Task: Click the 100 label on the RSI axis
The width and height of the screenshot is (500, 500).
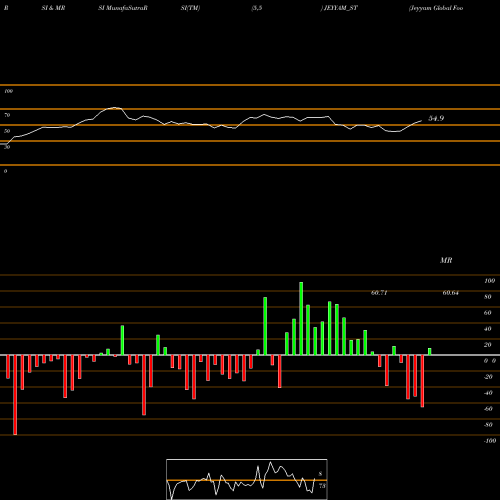Action: (9, 91)
